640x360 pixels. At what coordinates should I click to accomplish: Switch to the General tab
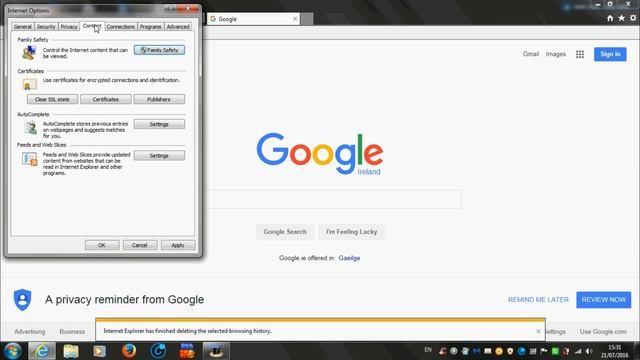tap(22, 27)
